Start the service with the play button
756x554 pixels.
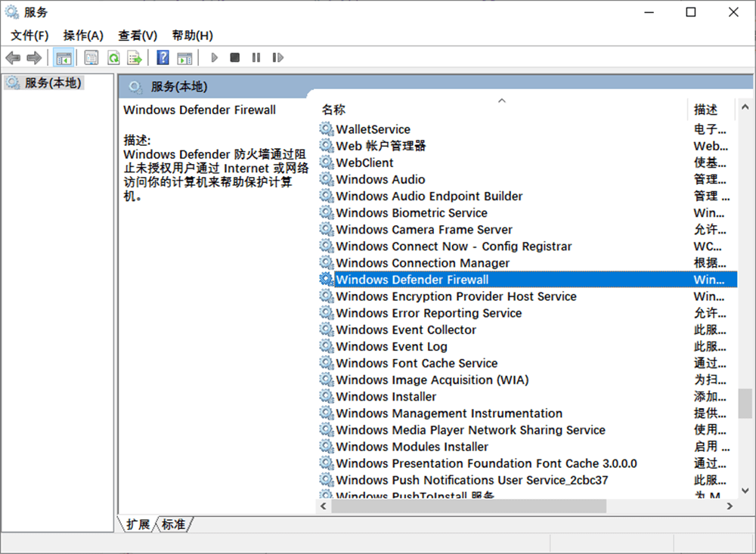coord(215,57)
